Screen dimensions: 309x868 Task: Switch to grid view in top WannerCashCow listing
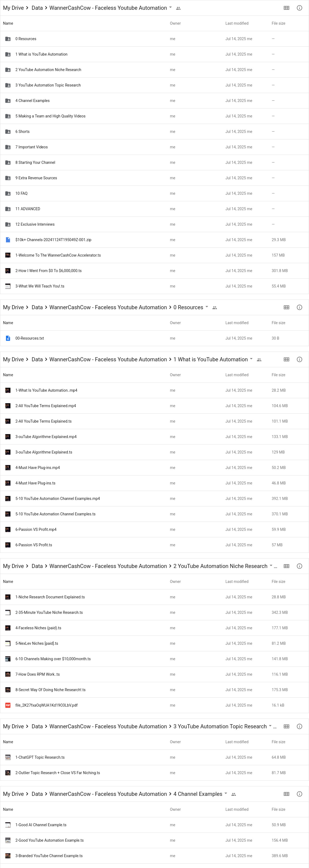tap(287, 8)
